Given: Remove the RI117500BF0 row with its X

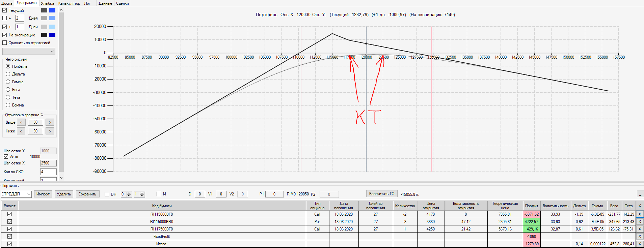Looking at the screenshot, I should pyautogui.click(x=640, y=229).
